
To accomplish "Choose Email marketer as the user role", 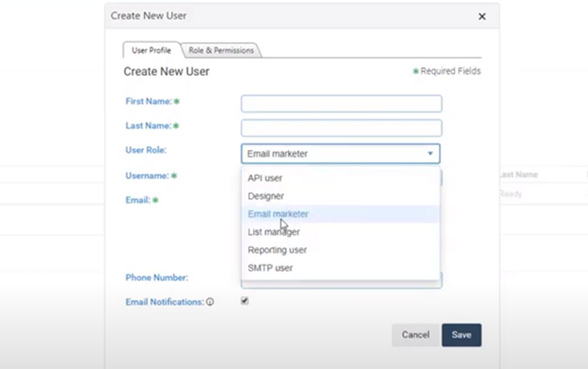I will pos(278,214).
